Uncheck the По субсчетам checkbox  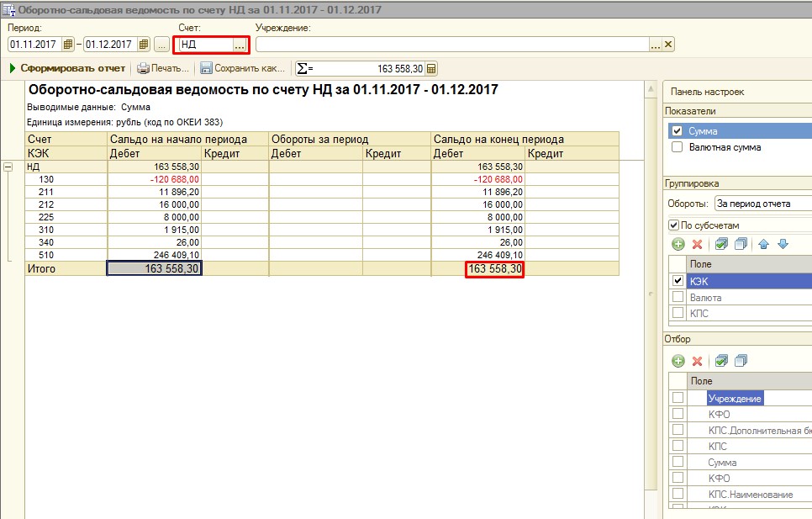tap(673, 225)
